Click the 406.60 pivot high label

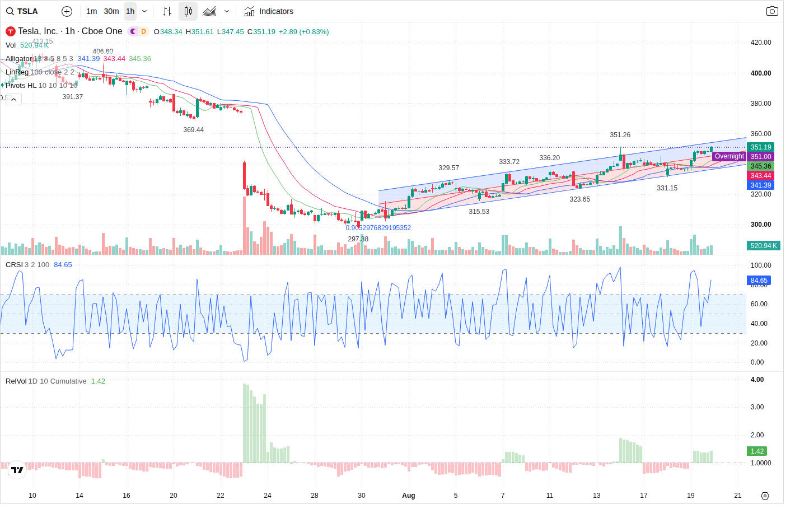(102, 52)
